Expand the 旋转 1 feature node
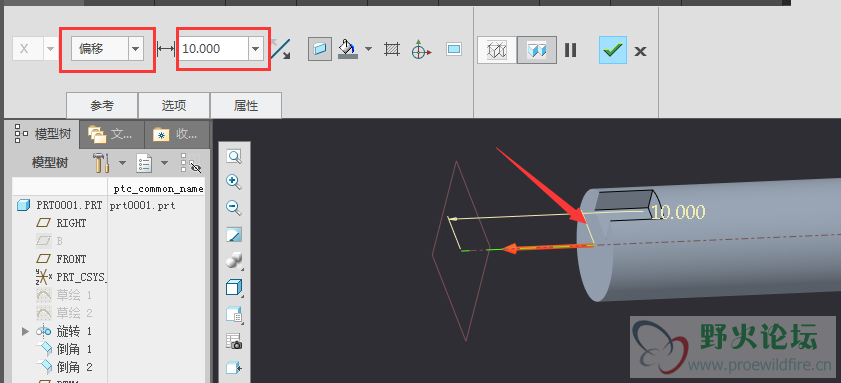 (25, 331)
